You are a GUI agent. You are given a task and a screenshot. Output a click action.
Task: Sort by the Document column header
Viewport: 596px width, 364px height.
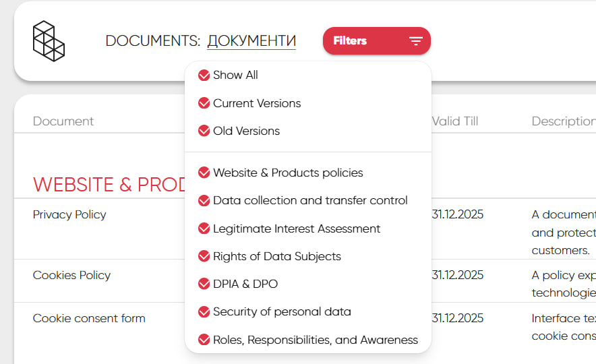(x=63, y=121)
